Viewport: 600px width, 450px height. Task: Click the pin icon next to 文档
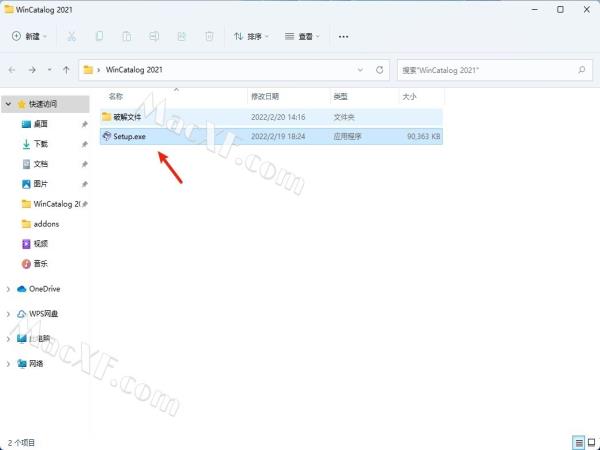85,164
